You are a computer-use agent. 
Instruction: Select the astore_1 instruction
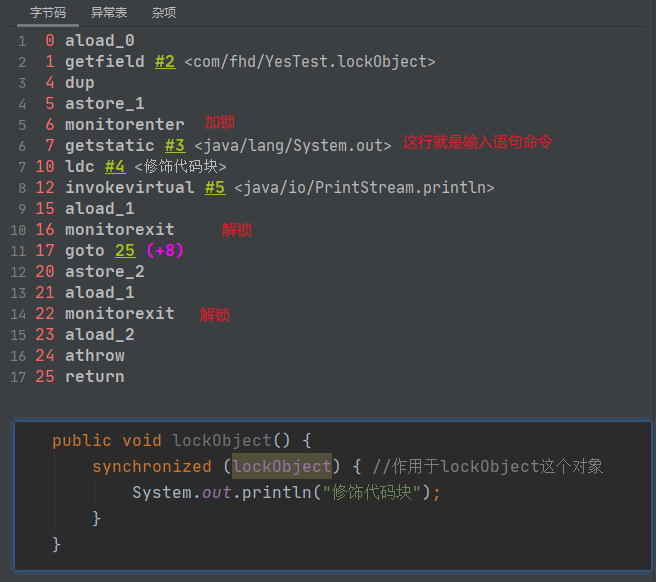[x=105, y=104]
